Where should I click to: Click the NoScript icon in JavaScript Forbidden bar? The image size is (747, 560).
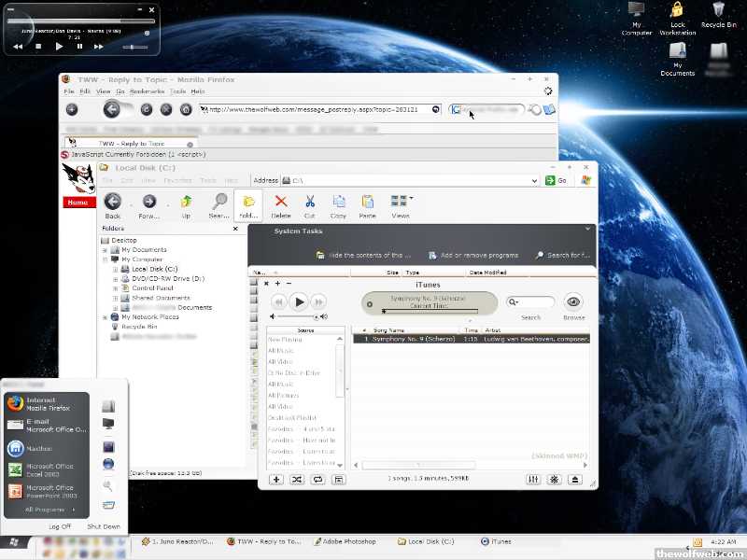[65, 154]
